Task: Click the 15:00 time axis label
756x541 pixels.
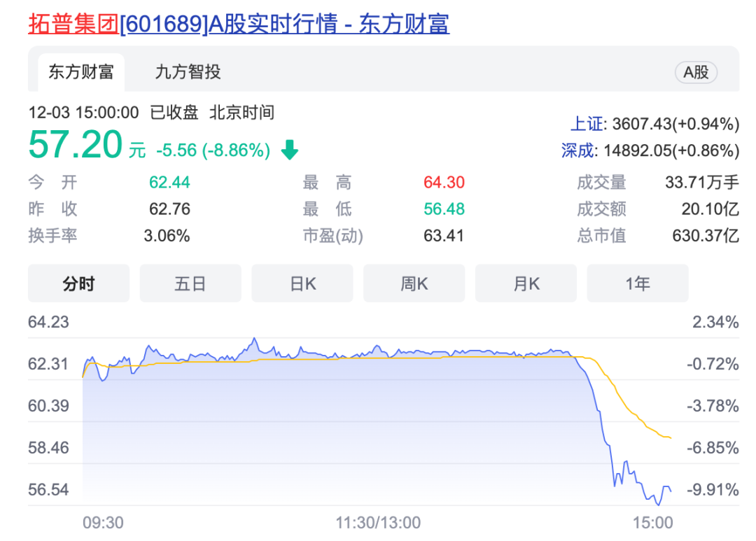Action: [652, 523]
